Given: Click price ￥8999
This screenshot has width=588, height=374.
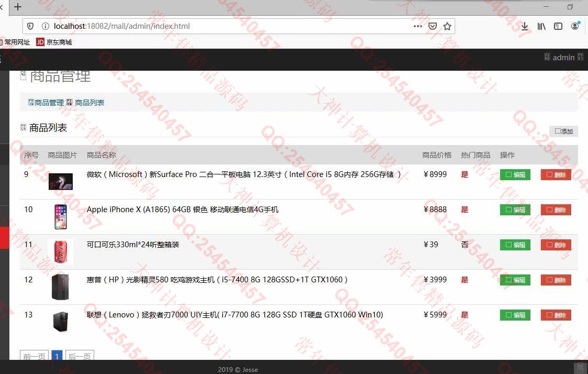Looking at the screenshot, I should (435, 174).
